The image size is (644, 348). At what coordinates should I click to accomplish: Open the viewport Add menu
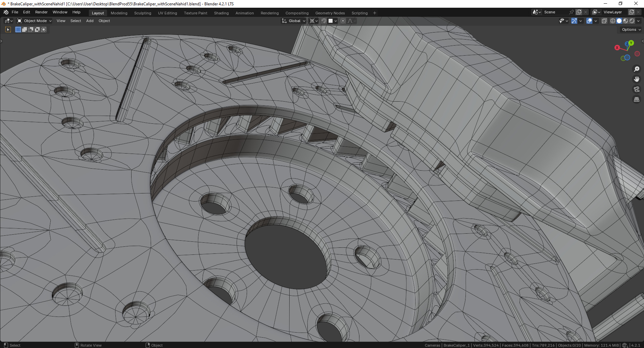(90, 21)
